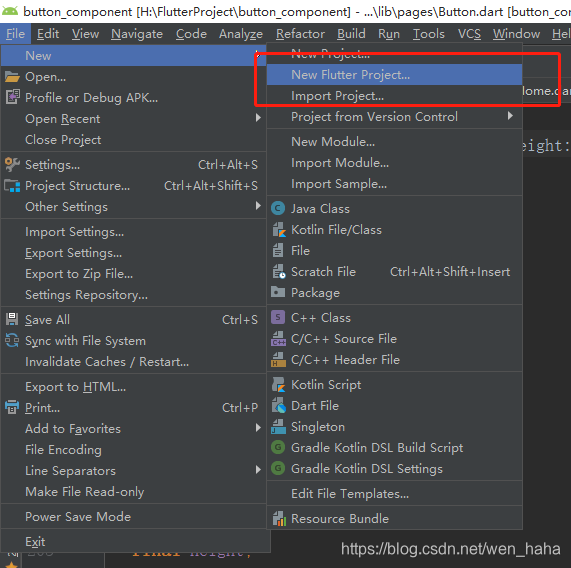Expand the Add to Favorites submenu arrow

click(258, 427)
